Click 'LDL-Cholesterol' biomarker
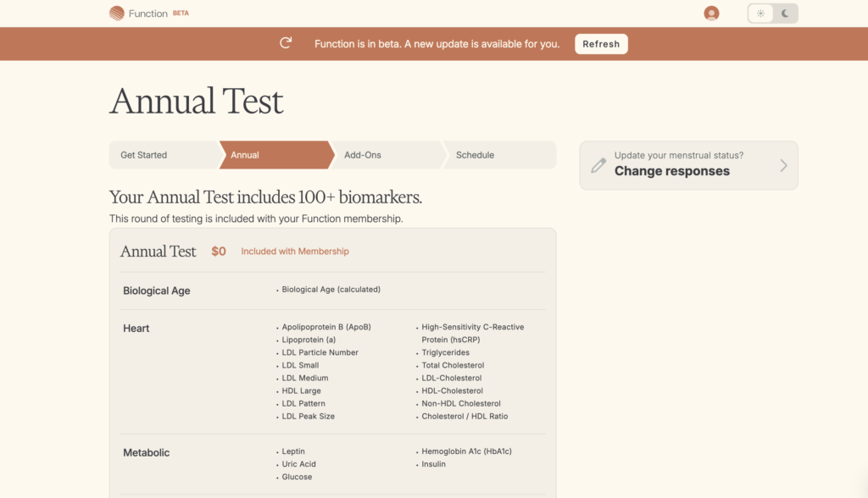The height and width of the screenshot is (498, 868). pos(452,378)
